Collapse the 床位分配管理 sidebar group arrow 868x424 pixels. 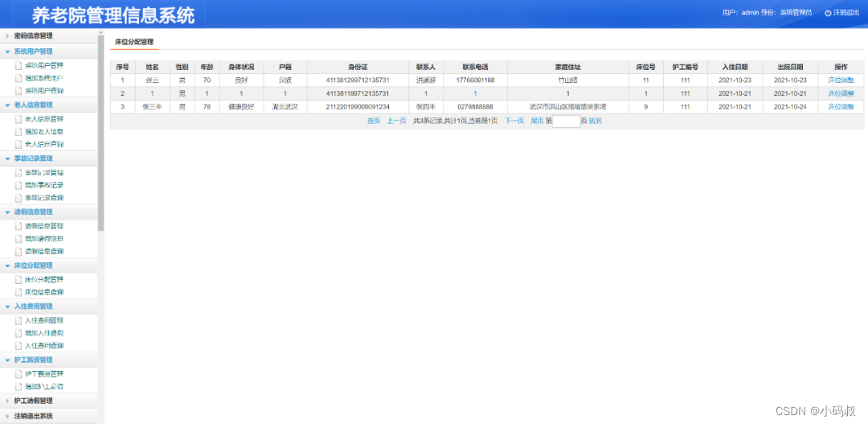coord(7,266)
